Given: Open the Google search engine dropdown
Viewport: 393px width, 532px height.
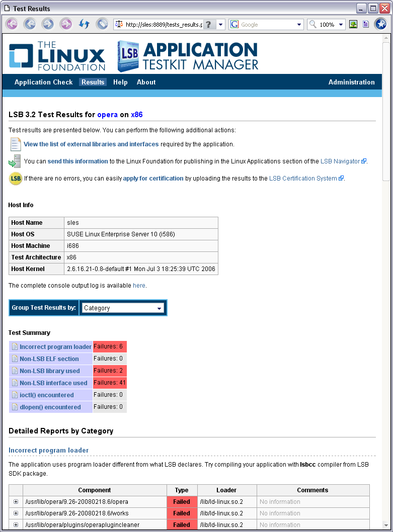Looking at the screenshot, I should [299, 25].
